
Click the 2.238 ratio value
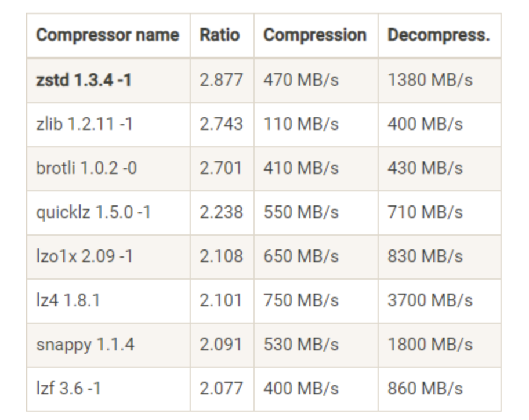(x=221, y=212)
